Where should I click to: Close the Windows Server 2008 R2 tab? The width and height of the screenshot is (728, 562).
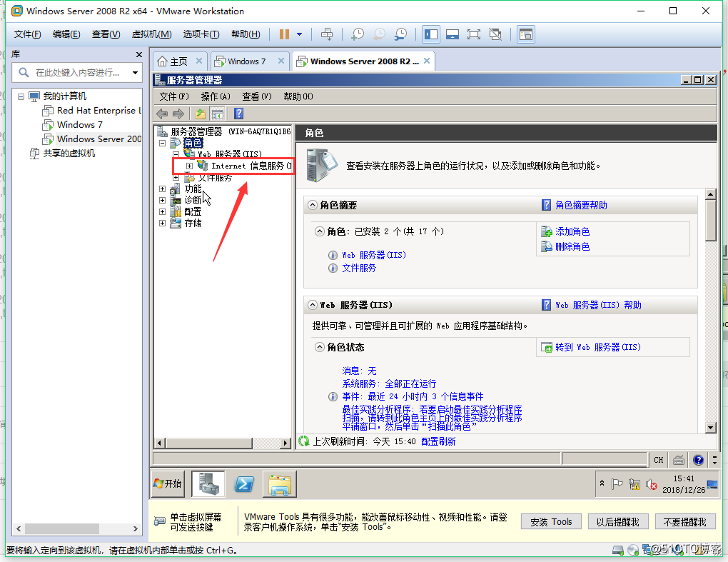427,61
